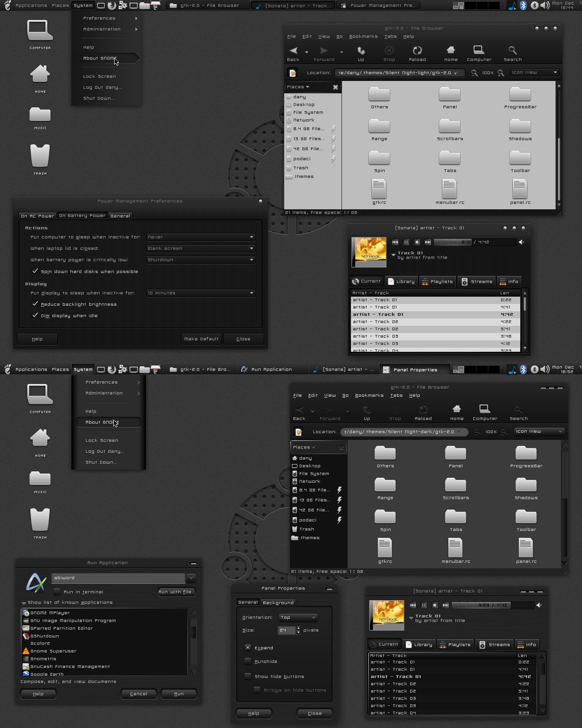Open Computer in light-theme File Browser toolbar
This screenshot has height=728, width=582.
point(479,50)
